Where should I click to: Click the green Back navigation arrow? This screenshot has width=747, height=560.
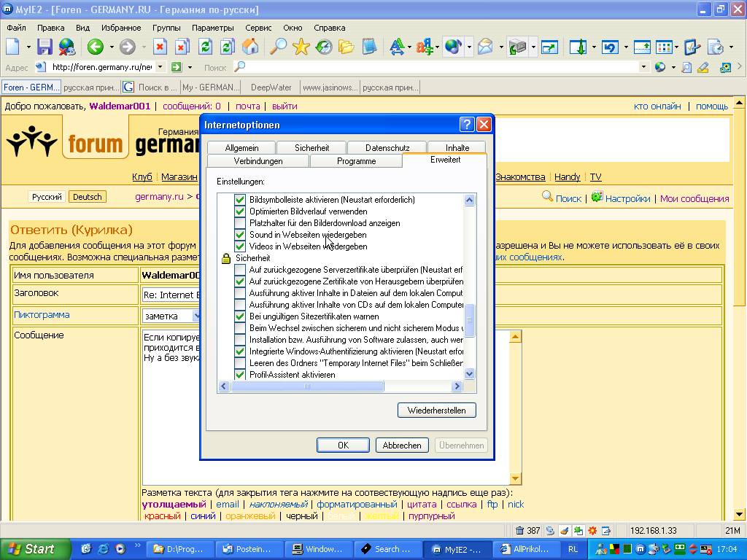(x=95, y=47)
